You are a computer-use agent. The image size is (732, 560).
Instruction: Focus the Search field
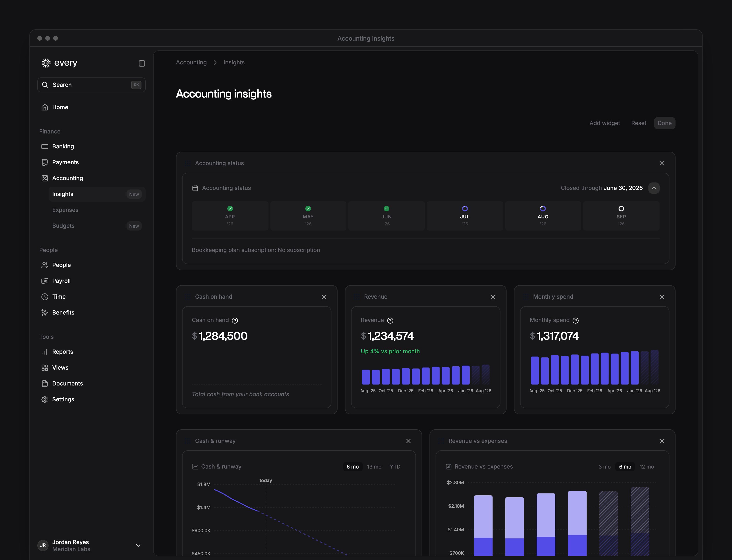[91, 85]
